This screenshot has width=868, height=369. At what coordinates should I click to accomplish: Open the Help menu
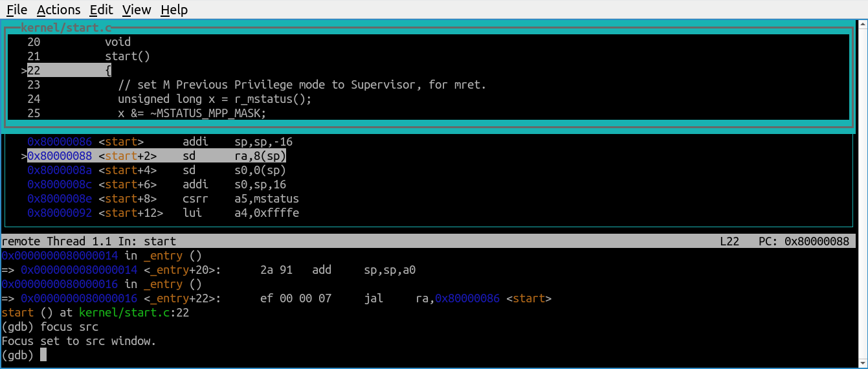tap(174, 10)
